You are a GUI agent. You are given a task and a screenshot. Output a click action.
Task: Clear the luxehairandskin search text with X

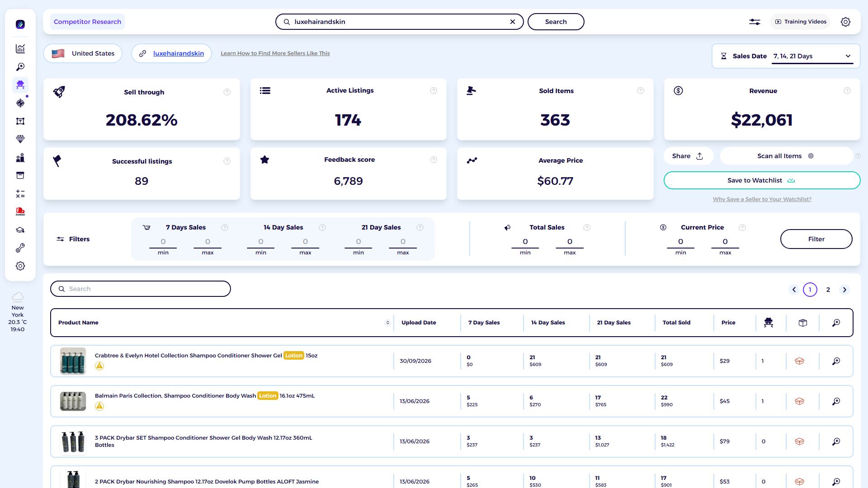pos(513,22)
